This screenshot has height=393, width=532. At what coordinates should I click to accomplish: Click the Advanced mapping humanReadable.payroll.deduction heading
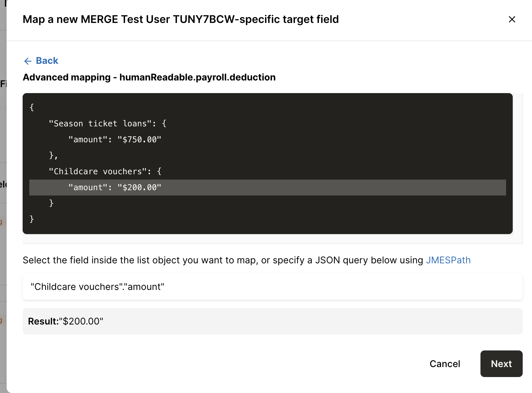149,77
